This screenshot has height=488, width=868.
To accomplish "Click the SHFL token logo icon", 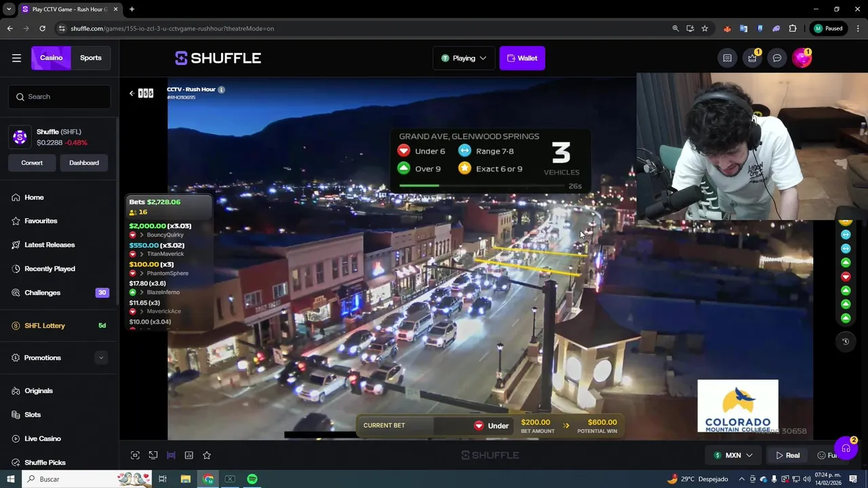I will pyautogui.click(x=20, y=137).
